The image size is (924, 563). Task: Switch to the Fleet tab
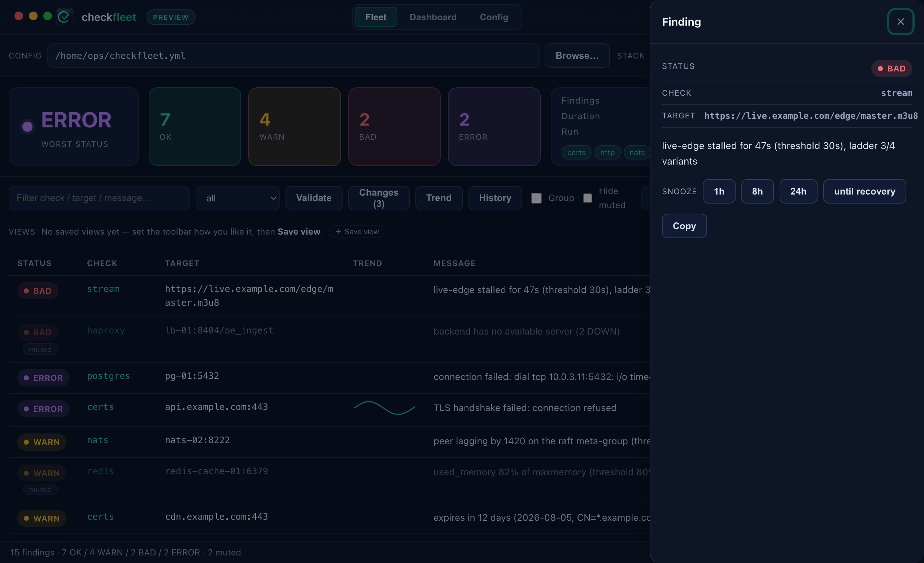[376, 17]
